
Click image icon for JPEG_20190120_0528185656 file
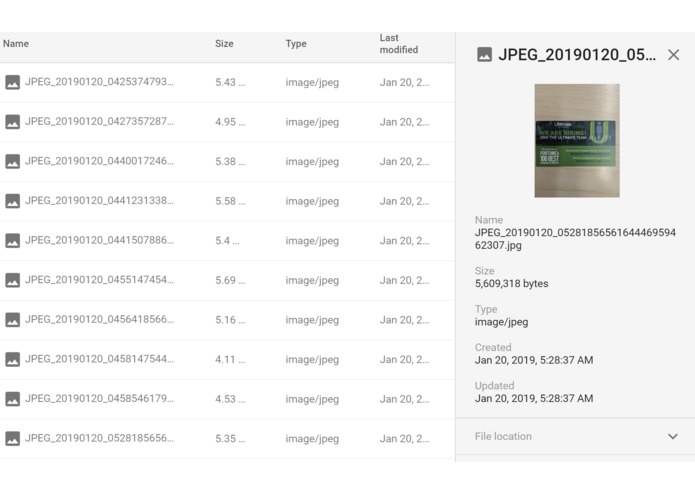coord(12,439)
